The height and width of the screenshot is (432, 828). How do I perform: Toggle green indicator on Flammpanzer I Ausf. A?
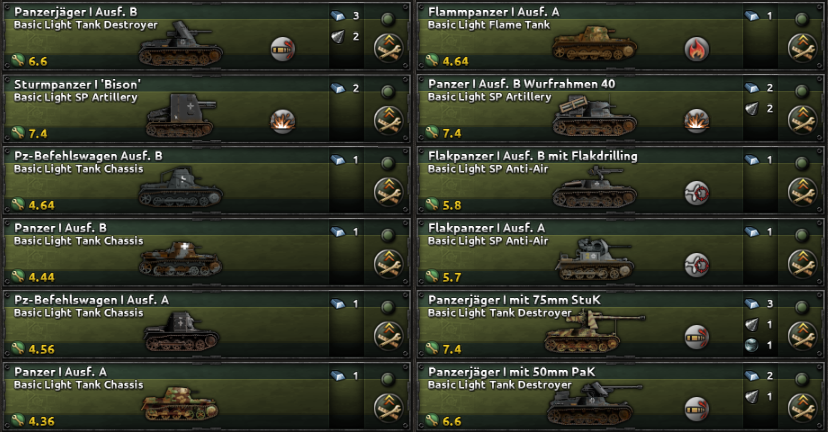802,20
